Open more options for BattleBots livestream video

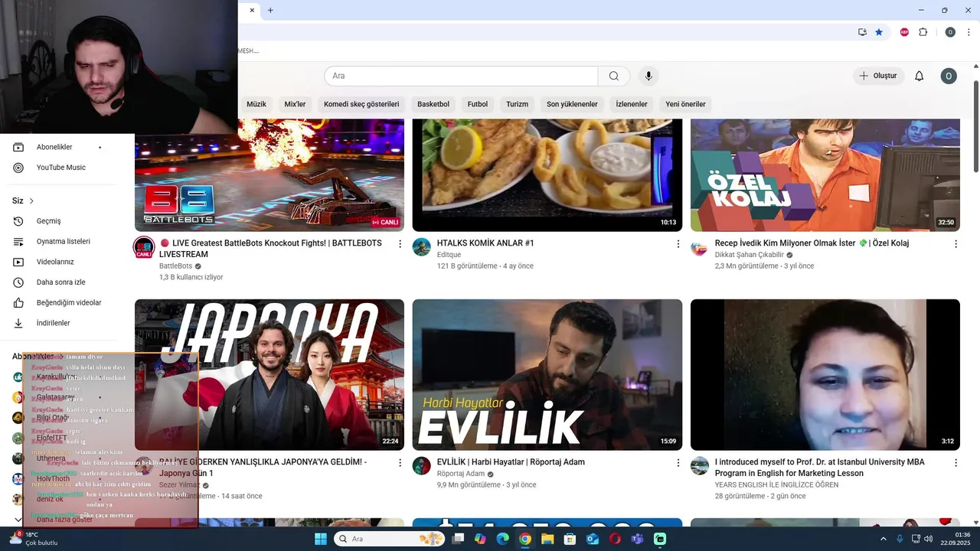coord(400,243)
